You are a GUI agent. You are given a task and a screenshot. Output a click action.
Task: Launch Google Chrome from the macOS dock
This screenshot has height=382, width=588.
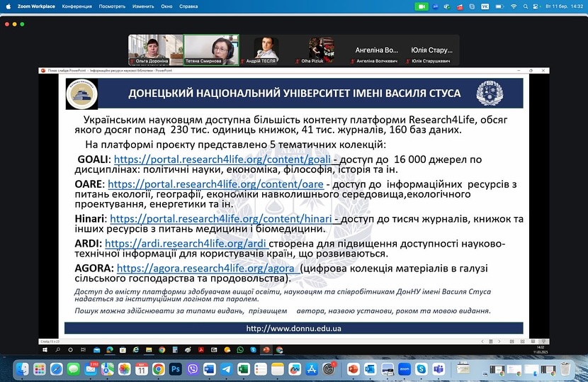pos(159,369)
